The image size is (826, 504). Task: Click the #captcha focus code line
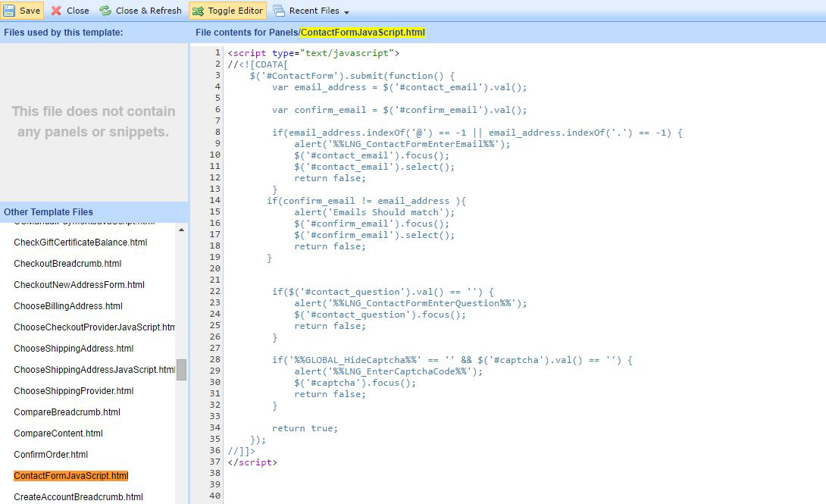click(x=355, y=383)
